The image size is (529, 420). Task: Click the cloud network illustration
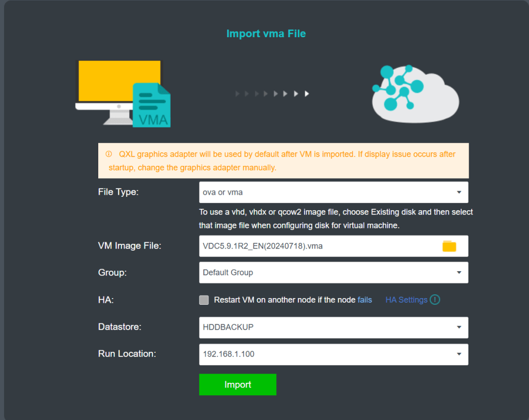pyautogui.click(x=415, y=93)
